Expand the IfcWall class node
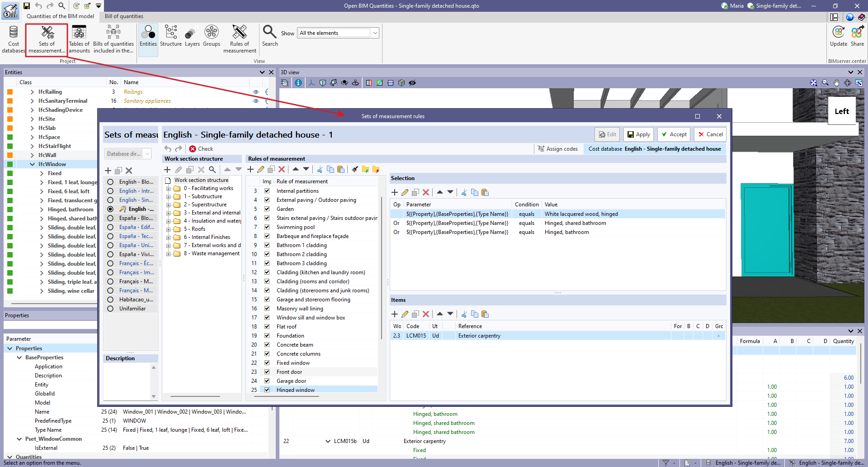The image size is (868, 467). pos(32,155)
